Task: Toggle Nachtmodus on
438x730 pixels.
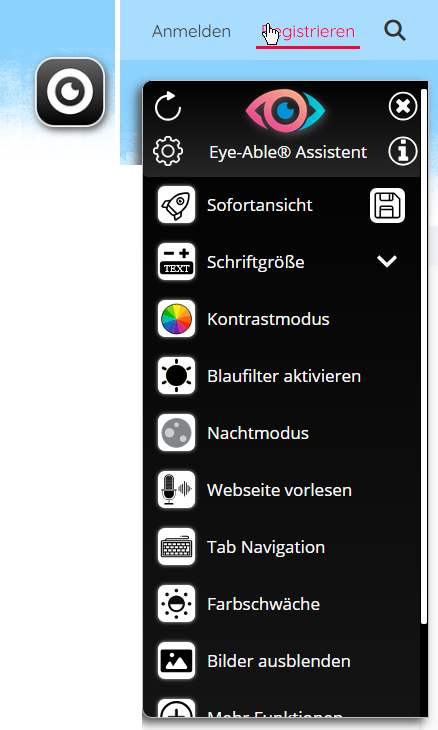Action: click(282, 433)
